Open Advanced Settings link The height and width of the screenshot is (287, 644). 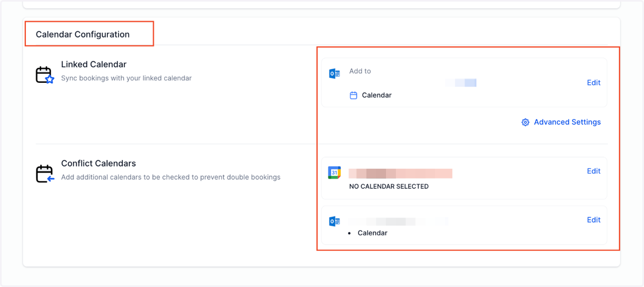tap(567, 122)
